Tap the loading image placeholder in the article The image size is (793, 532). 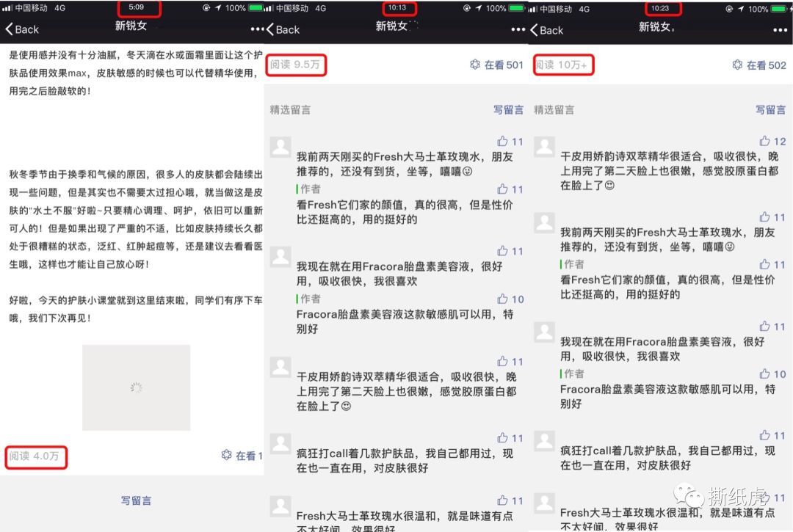[x=136, y=387]
